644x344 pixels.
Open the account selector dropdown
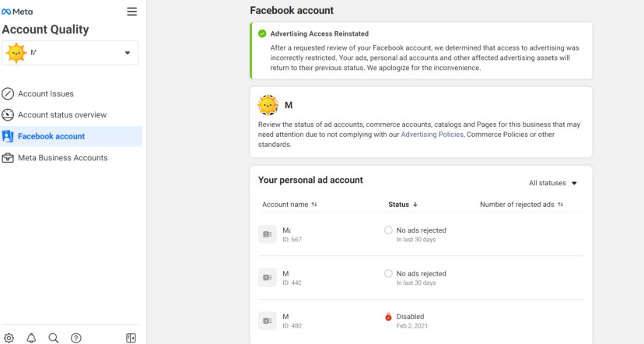(x=70, y=53)
